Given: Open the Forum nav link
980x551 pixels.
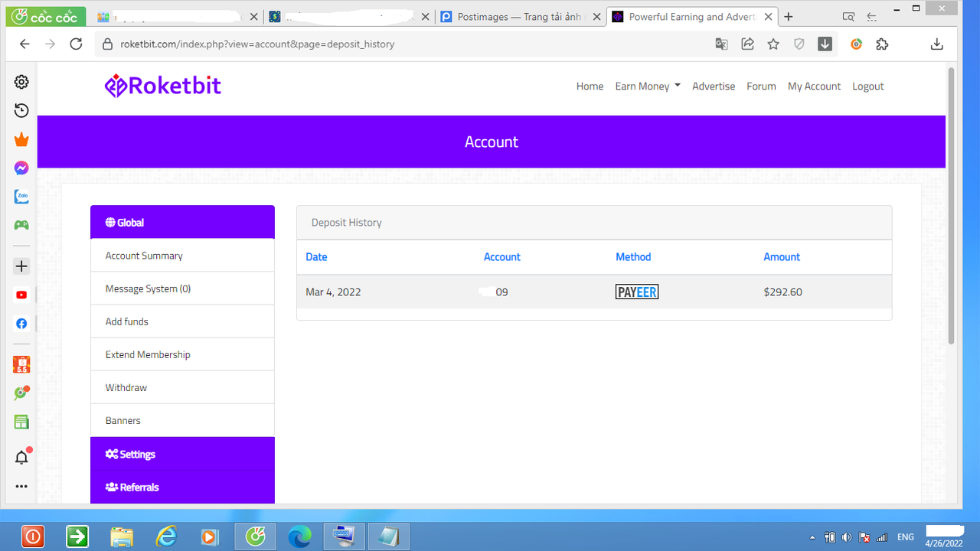Looking at the screenshot, I should click(x=761, y=86).
